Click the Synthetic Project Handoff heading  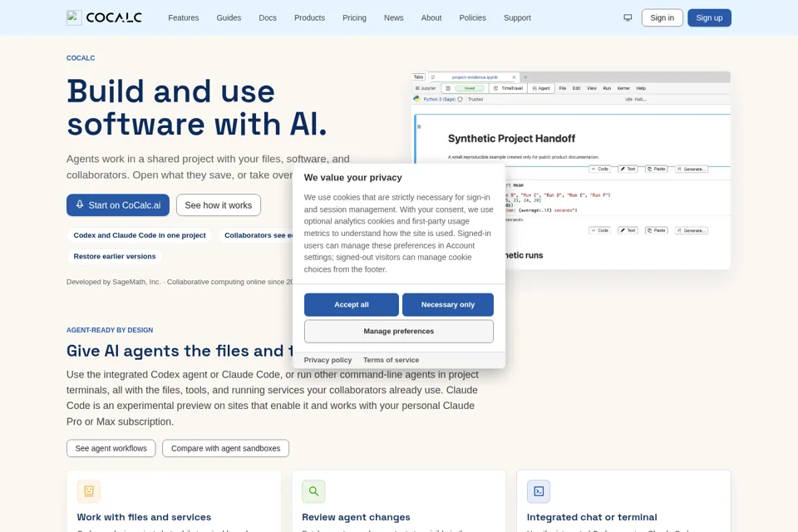[x=511, y=139]
